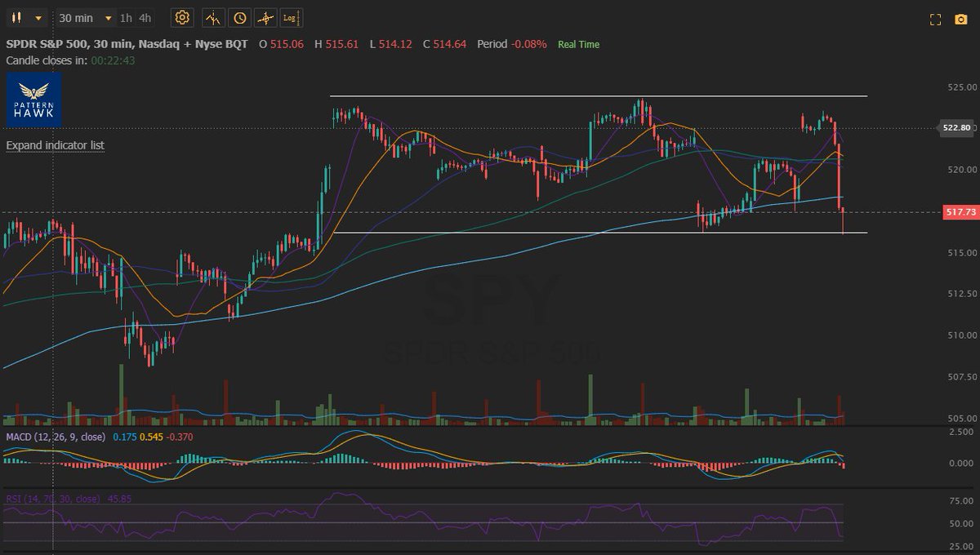The width and height of the screenshot is (980, 555).
Task: Click the MACD signal value 0.545
Action: point(151,437)
